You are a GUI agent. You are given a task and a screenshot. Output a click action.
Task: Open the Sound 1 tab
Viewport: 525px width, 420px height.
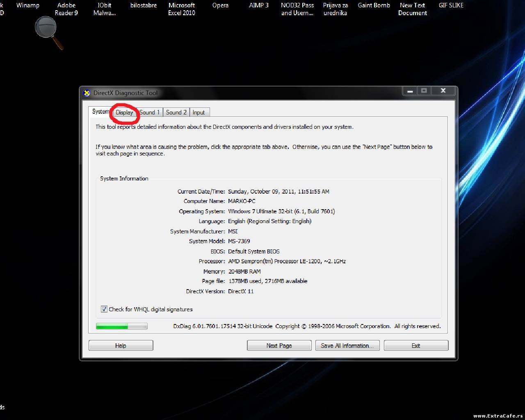pyautogui.click(x=150, y=112)
